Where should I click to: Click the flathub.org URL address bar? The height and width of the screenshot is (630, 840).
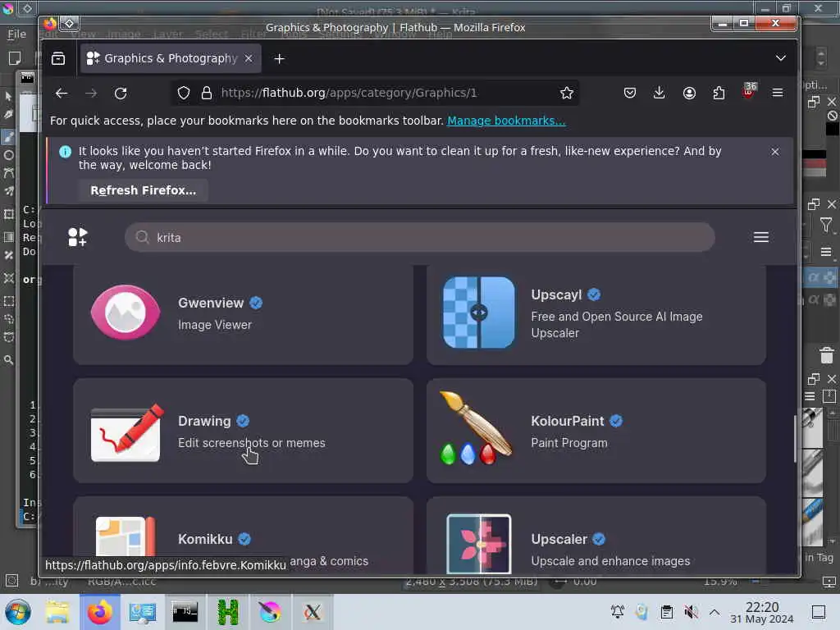pos(375,94)
